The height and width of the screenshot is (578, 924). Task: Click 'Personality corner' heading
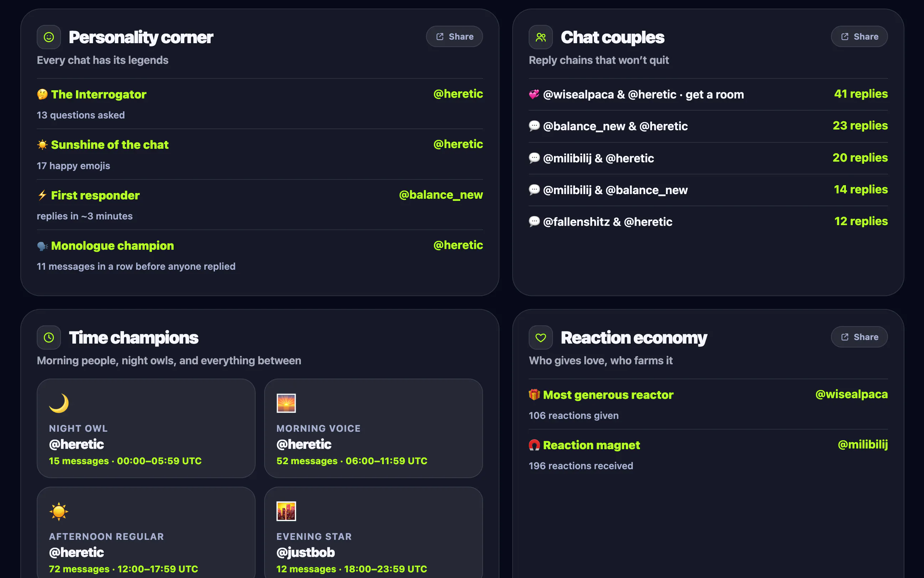click(x=141, y=37)
